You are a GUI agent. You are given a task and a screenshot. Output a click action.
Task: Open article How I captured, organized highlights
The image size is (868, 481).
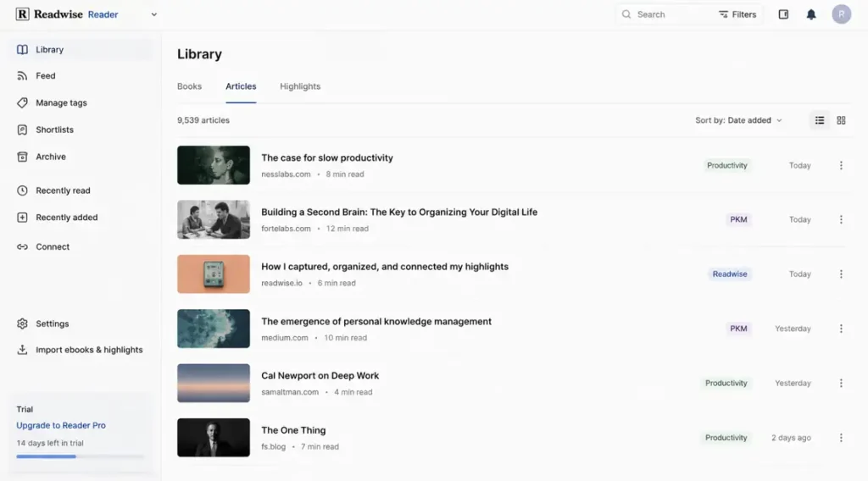[385, 267]
